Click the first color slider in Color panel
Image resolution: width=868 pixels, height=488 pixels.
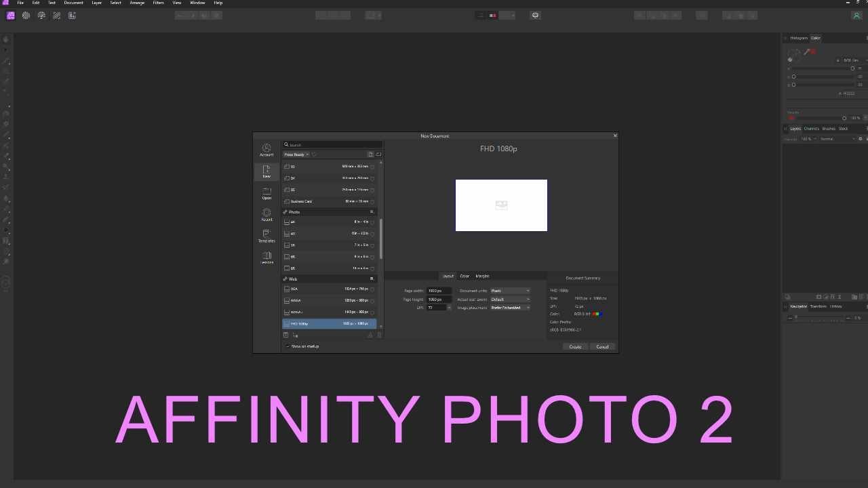tap(822, 68)
